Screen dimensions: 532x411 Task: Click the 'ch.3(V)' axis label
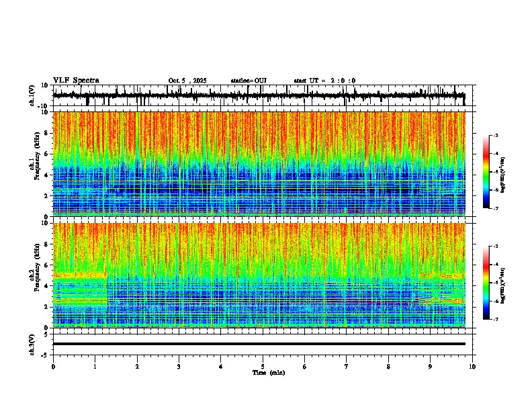(32, 345)
